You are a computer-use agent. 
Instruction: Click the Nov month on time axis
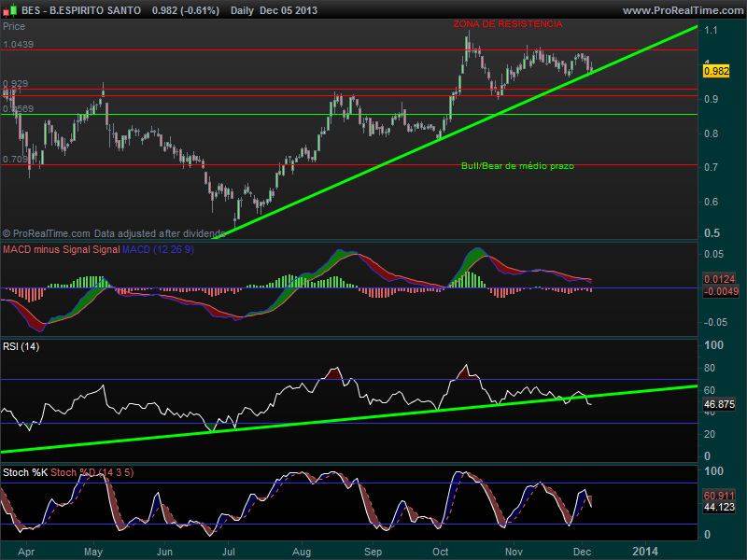(514, 552)
